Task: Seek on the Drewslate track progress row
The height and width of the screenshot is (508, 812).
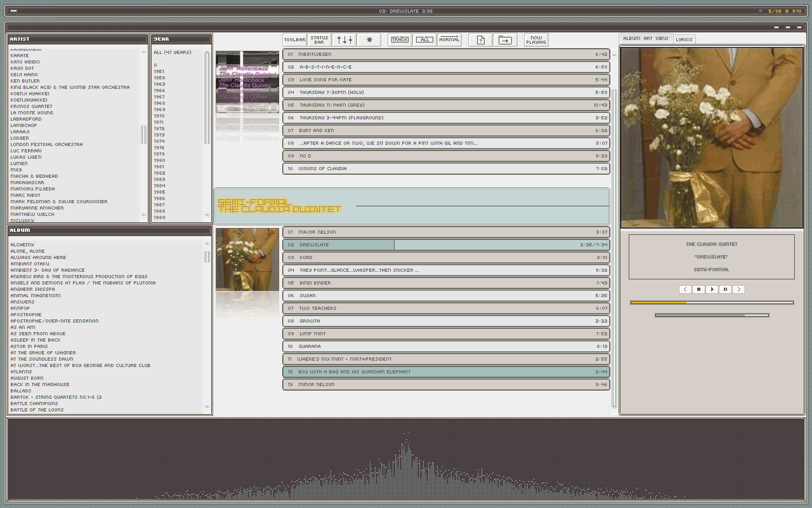Action: tap(446, 244)
